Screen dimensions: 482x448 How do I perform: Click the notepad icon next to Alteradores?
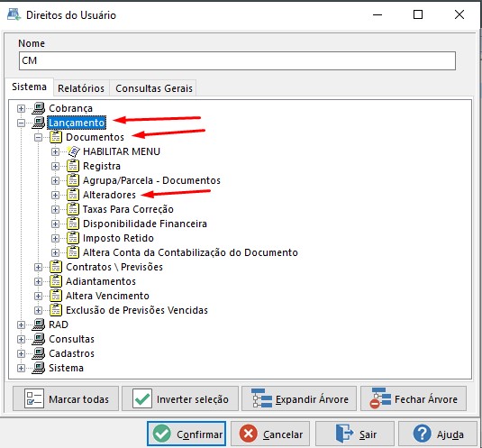tap(73, 195)
